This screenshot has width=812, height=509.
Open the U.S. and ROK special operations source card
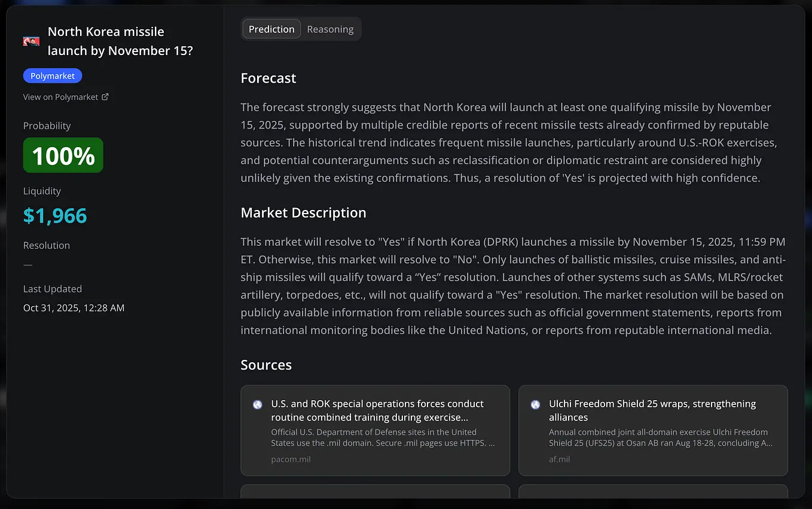pos(375,431)
